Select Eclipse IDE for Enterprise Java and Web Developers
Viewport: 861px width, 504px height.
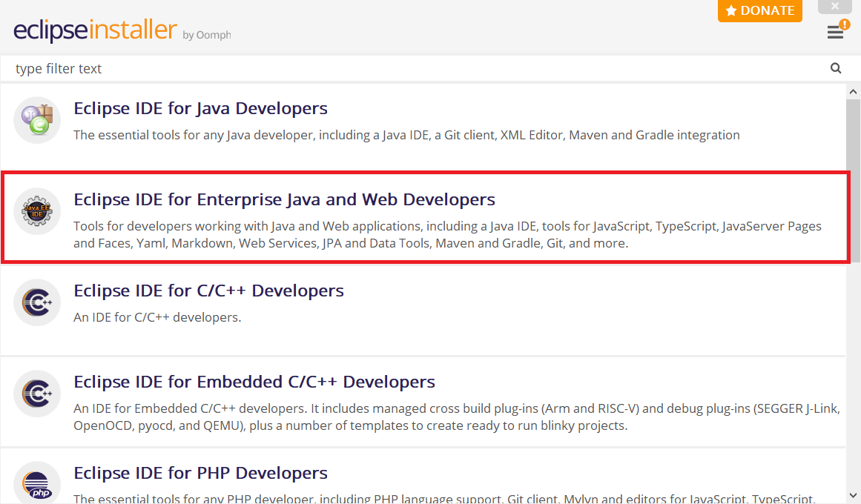click(285, 200)
